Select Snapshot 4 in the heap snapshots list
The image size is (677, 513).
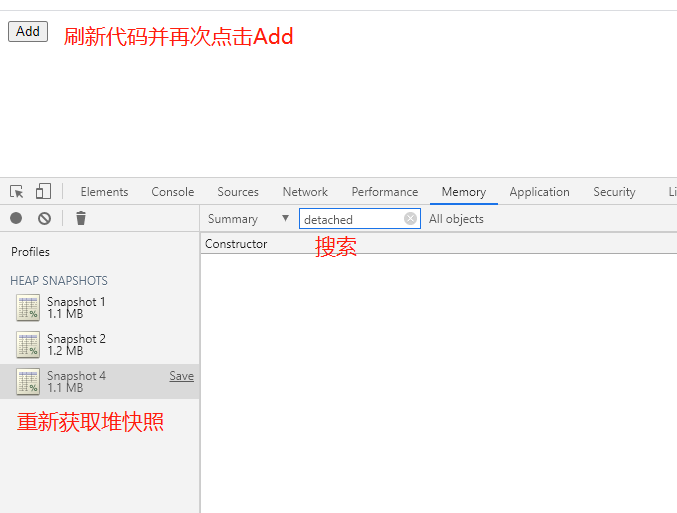[100, 381]
